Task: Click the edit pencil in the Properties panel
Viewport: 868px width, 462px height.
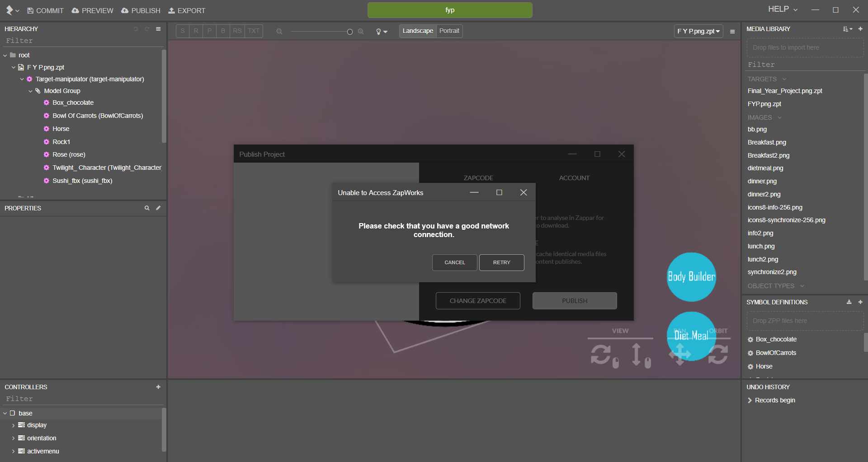Action: click(158, 208)
